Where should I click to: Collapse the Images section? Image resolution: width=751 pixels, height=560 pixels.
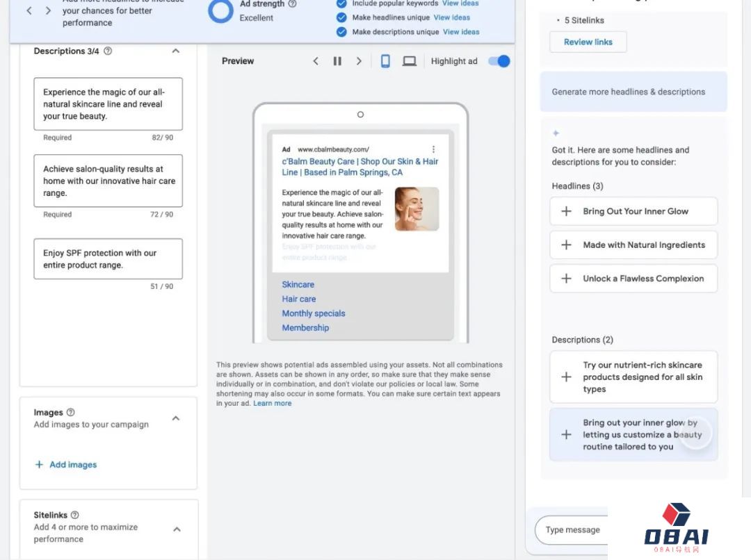pos(176,418)
